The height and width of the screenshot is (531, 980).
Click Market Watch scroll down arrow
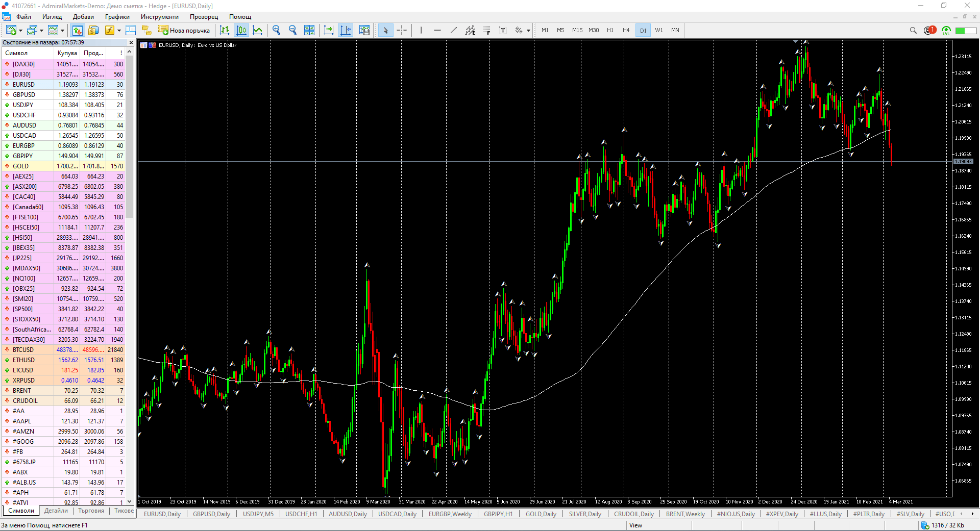pos(130,501)
